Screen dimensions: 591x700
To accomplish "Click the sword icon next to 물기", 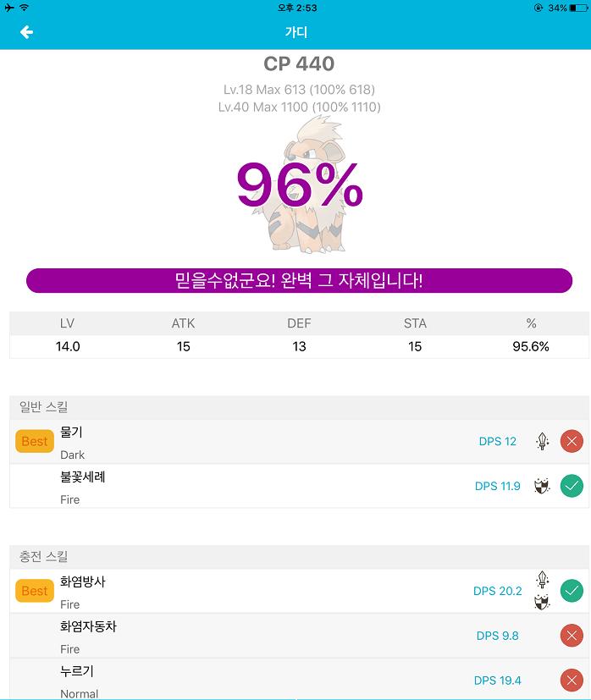I will [x=543, y=441].
